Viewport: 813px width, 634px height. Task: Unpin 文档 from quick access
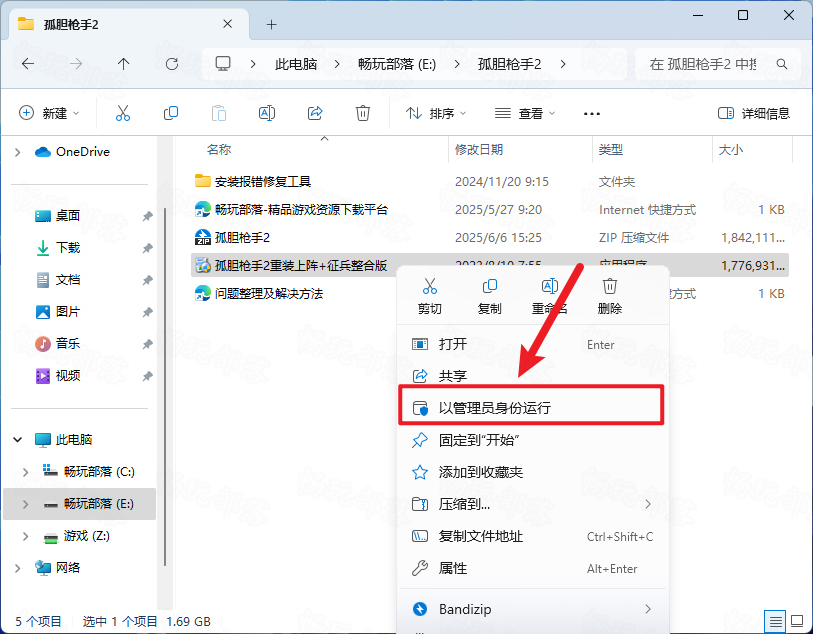click(x=147, y=280)
